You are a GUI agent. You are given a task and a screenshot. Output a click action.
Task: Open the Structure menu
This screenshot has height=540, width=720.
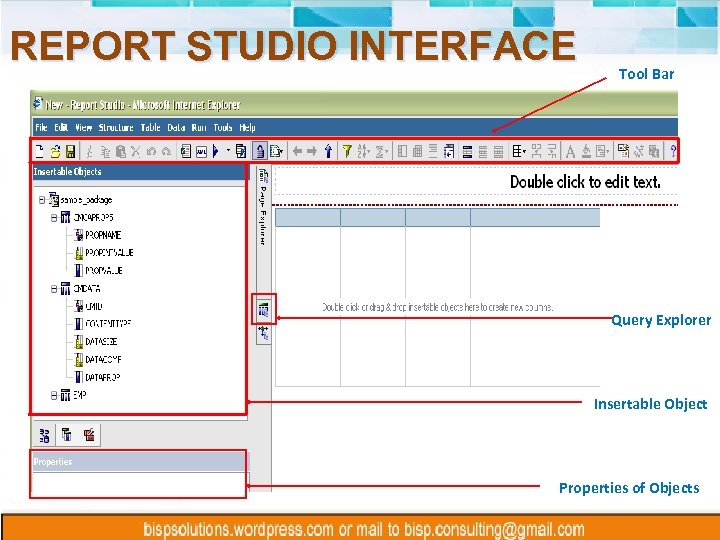116,128
